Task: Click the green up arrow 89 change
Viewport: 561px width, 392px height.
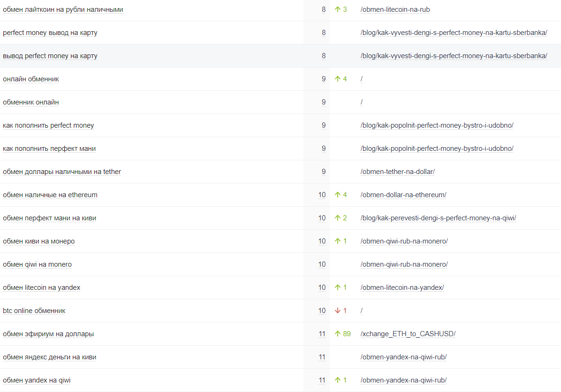Action: [x=342, y=334]
